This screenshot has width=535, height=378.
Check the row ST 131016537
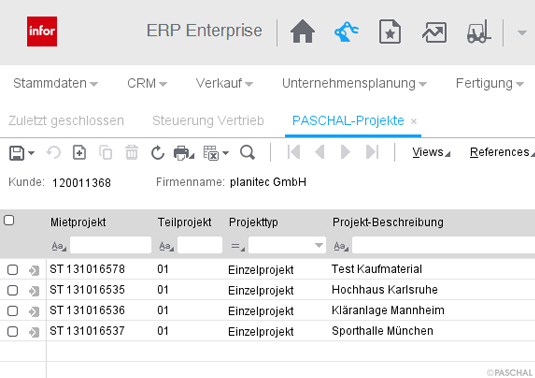tap(13, 331)
